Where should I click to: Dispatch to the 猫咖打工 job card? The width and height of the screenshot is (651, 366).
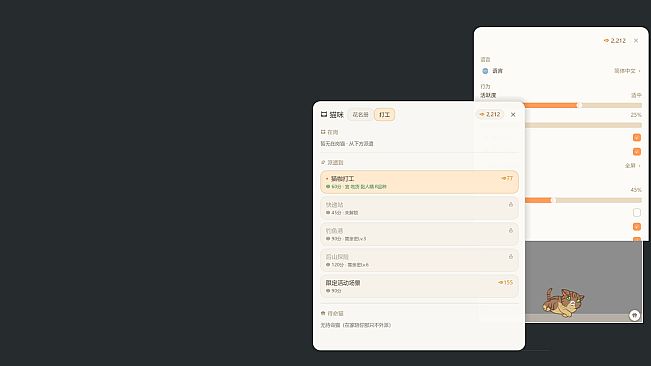click(419, 182)
